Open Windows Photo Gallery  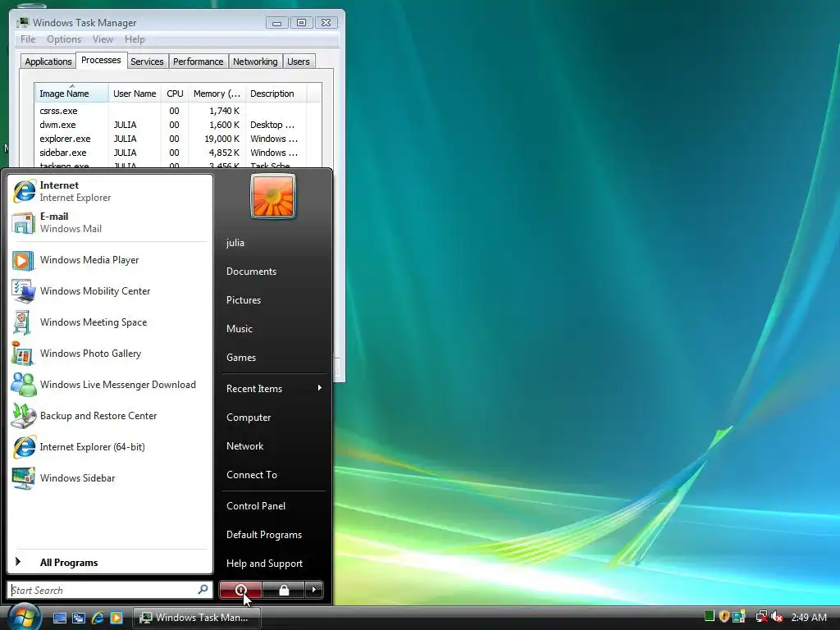point(110,354)
